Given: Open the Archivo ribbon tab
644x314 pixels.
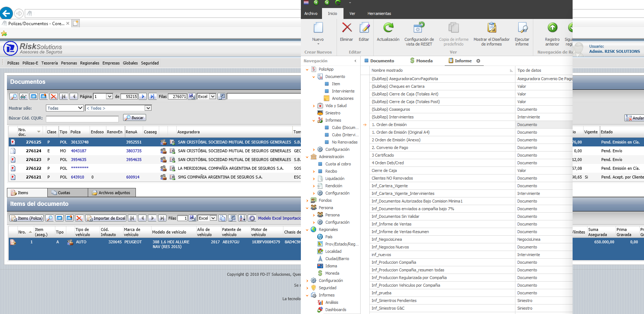Looking at the screenshot, I should [311, 13].
